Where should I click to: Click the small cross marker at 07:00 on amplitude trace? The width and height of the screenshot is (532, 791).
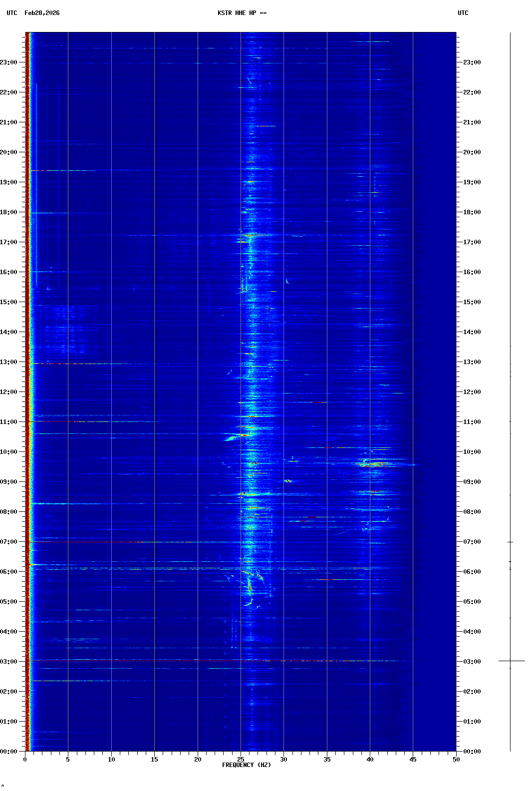point(510,542)
